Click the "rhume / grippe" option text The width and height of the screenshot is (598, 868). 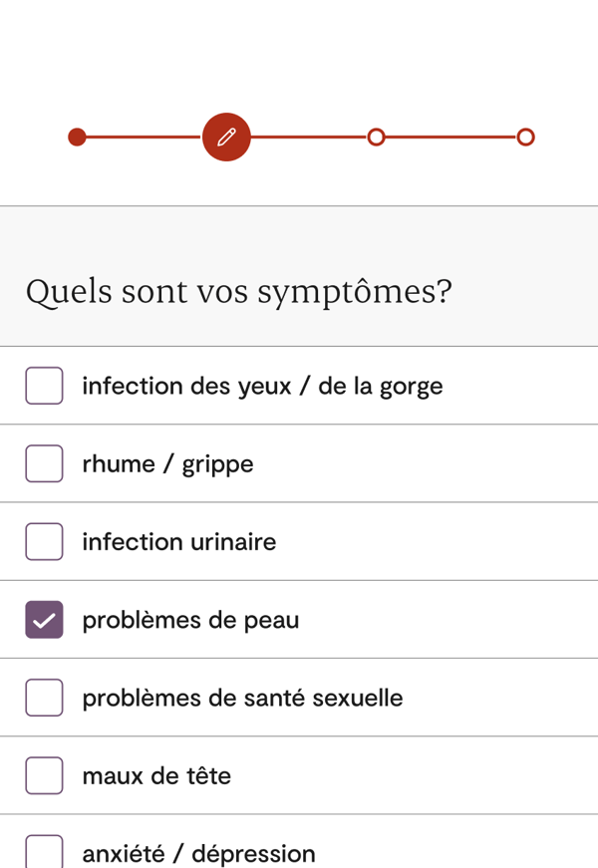click(167, 464)
